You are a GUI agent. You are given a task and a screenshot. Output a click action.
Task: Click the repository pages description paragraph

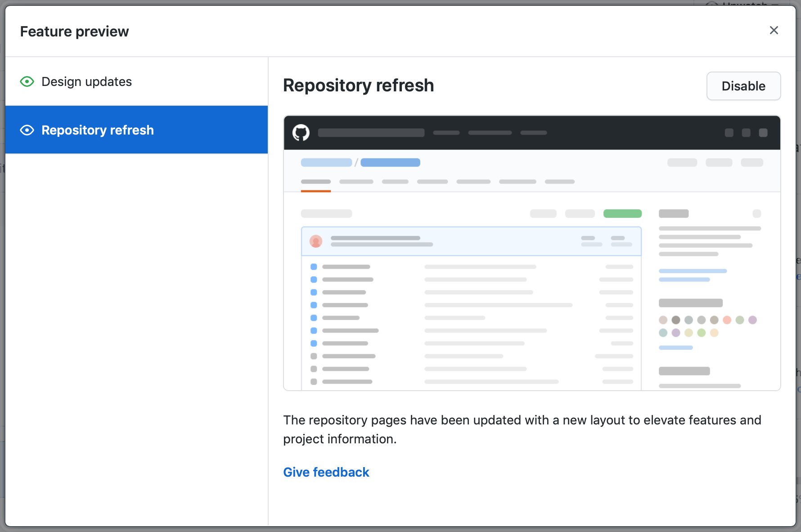tap(522, 429)
